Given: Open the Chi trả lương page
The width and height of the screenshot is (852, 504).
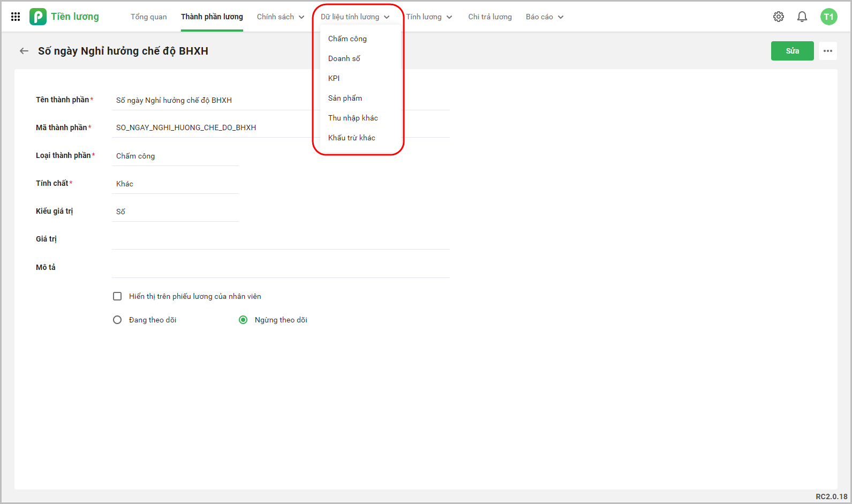Looking at the screenshot, I should click(489, 17).
